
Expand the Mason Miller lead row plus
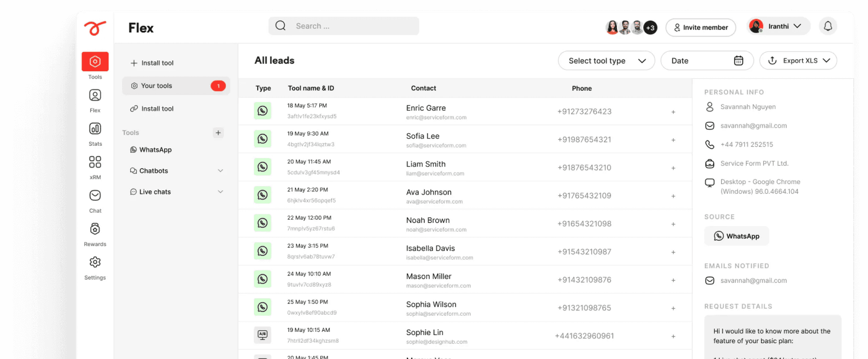[673, 280]
